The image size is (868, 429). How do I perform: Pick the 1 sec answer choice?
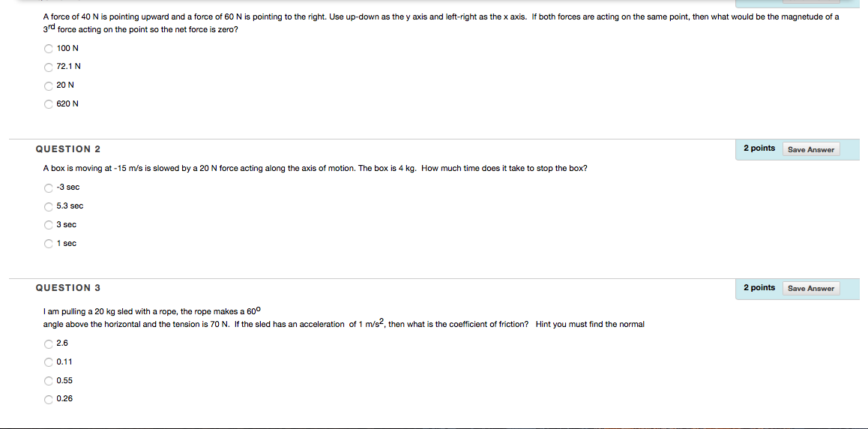point(49,244)
